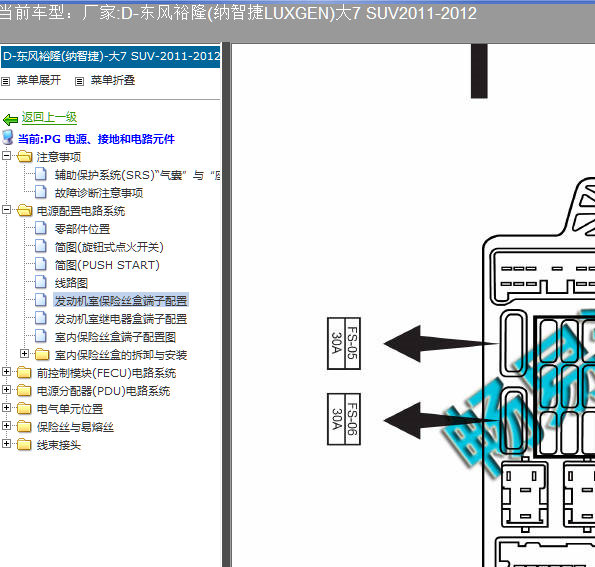This screenshot has width=595, height=567.
Task: Collapse the 电源配置电路系统 tree node
Action: [x=6, y=209]
